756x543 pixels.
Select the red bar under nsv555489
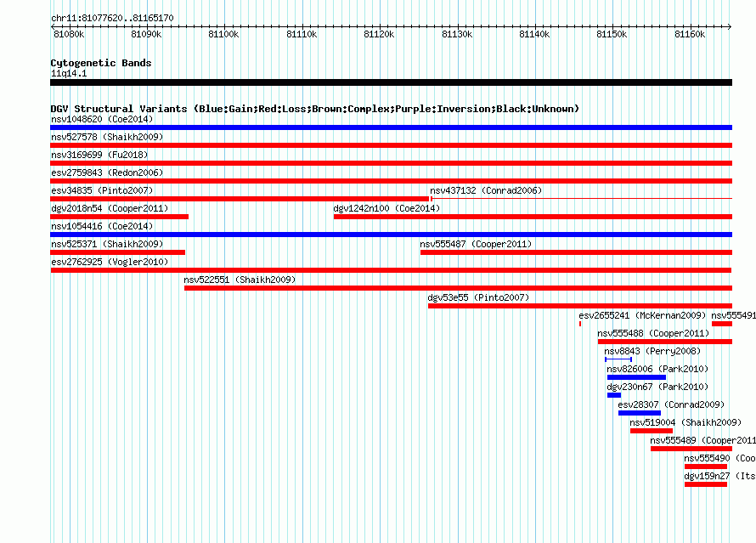[691, 449]
